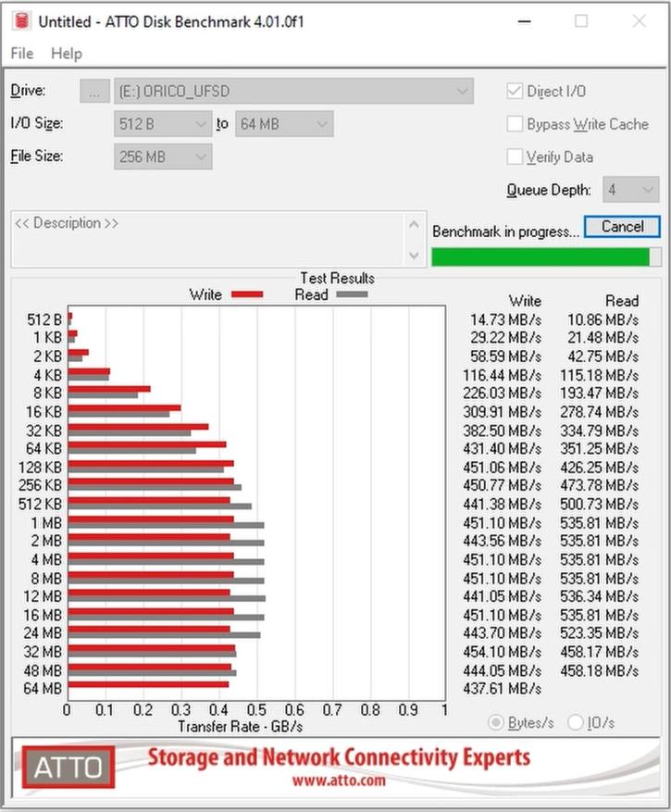Click the 500.73 MB/s read value
This screenshot has height=812, width=671.
point(599,504)
